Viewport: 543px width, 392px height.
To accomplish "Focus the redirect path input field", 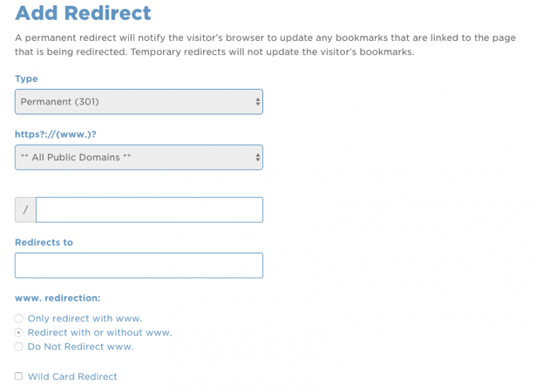I will [149, 210].
